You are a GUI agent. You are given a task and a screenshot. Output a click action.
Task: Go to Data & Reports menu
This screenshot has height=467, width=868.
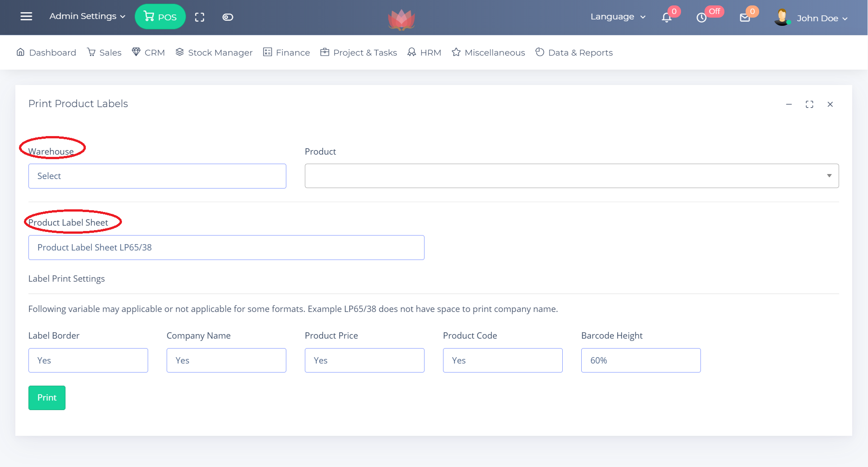pos(574,52)
